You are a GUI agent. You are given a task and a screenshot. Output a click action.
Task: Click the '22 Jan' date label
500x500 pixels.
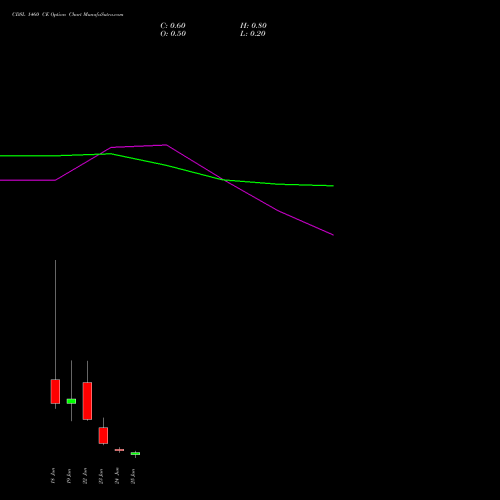pyautogui.click(x=85, y=475)
